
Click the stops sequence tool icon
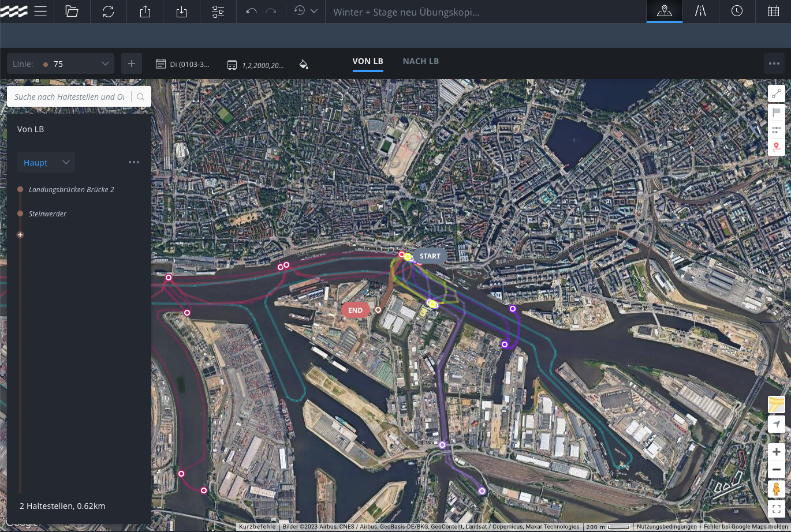click(x=776, y=129)
